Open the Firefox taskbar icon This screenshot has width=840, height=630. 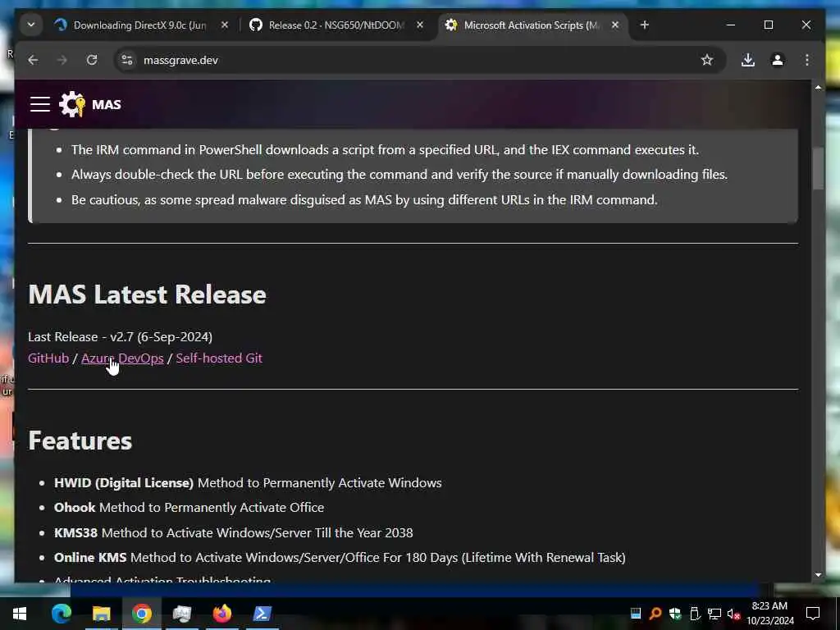click(x=221, y=614)
